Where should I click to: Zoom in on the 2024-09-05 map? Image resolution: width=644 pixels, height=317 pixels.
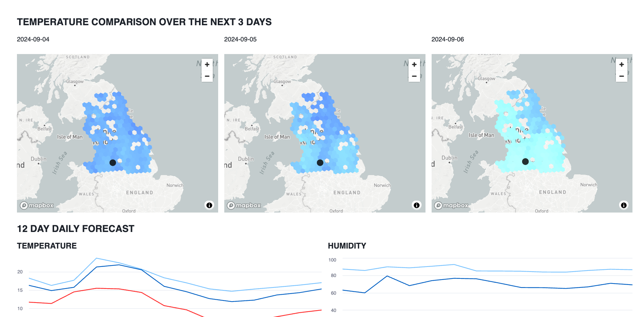[x=414, y=64]
